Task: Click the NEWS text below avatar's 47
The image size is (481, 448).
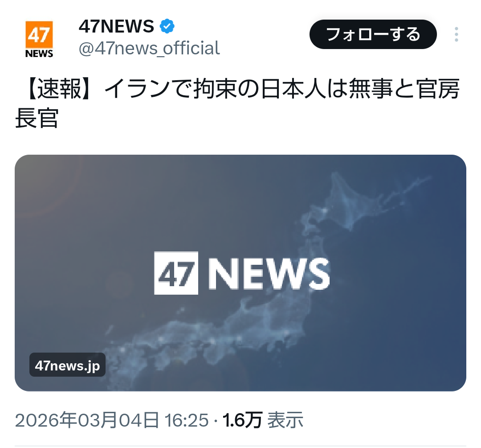Action: click(39, 53)
